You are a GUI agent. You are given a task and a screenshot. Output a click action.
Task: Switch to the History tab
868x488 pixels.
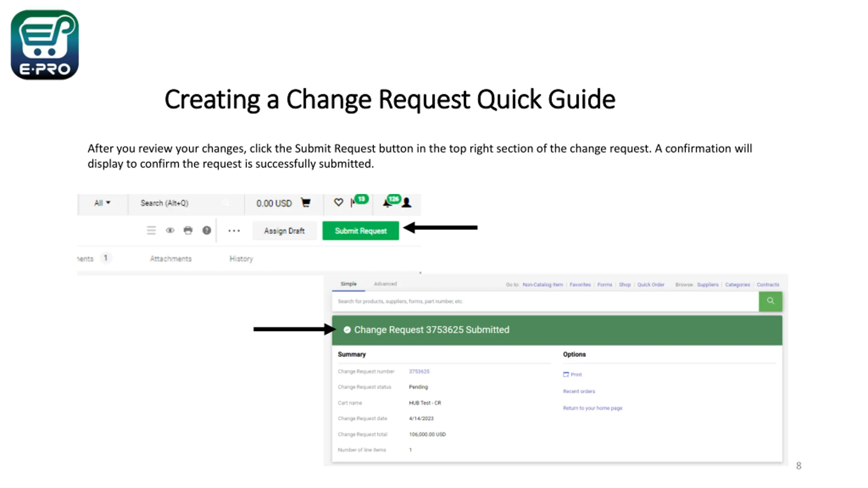(241, 259)
